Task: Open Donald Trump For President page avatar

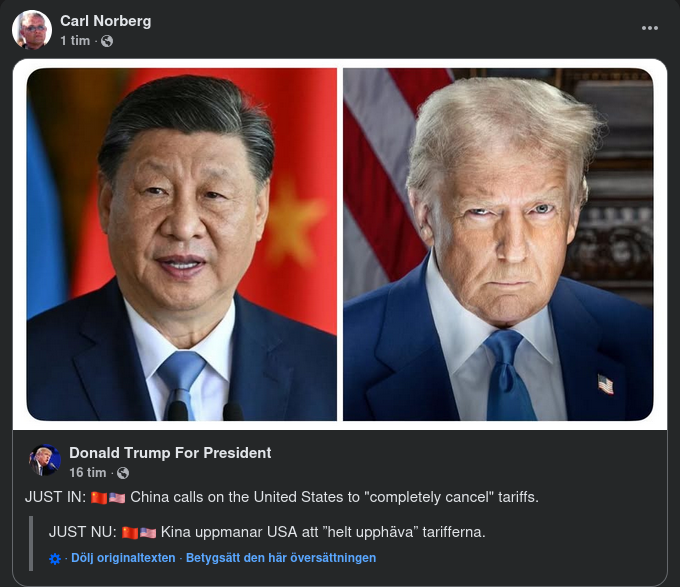Action: [x=45, y=460]
